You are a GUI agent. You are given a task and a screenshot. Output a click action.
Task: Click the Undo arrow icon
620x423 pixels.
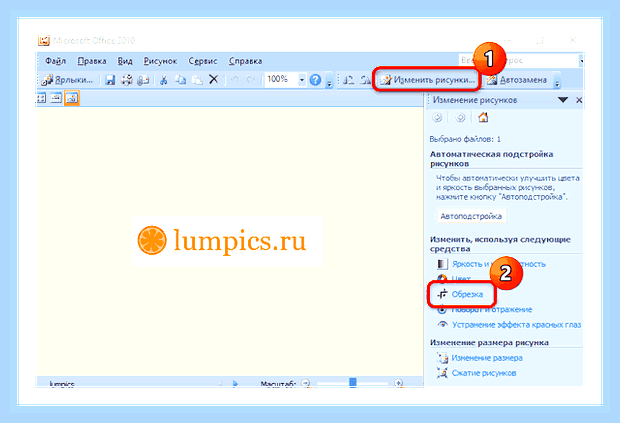click(x=235, y=80)
